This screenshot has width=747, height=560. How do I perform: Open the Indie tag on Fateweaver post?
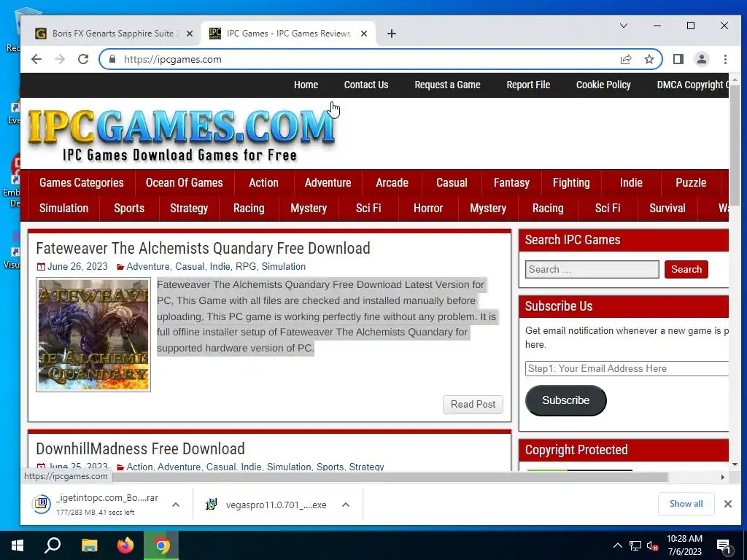pos(220,267)
